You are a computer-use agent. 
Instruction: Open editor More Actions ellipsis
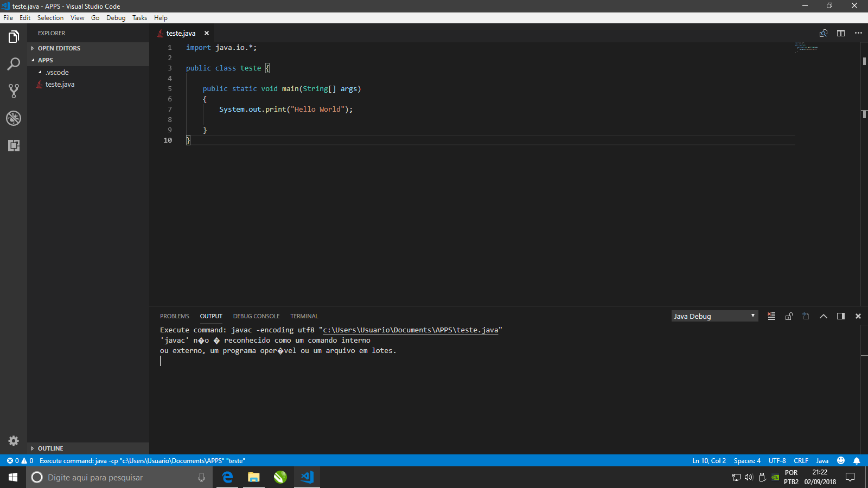(x=858, y=33)
